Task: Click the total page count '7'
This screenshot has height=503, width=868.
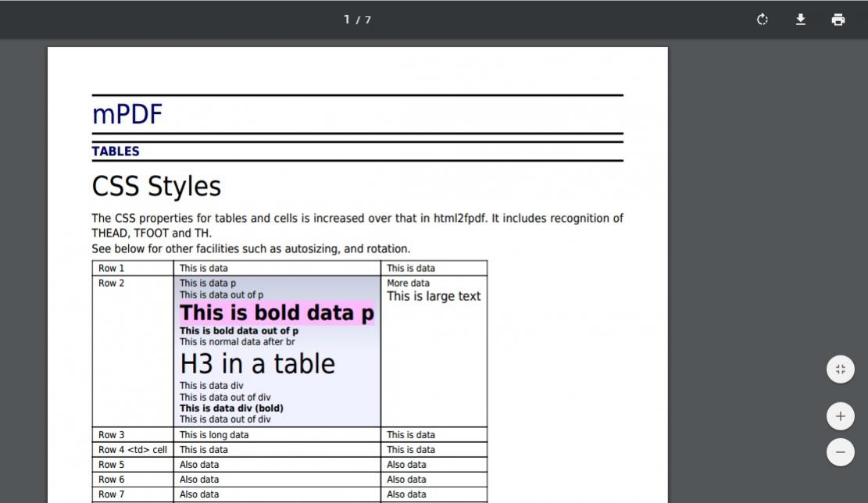Action: (367, 20)
